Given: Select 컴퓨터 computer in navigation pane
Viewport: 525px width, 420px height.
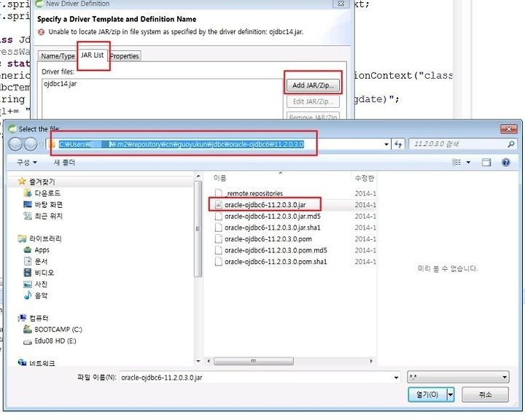Looking at the screenshot, I should coord(34,318).
